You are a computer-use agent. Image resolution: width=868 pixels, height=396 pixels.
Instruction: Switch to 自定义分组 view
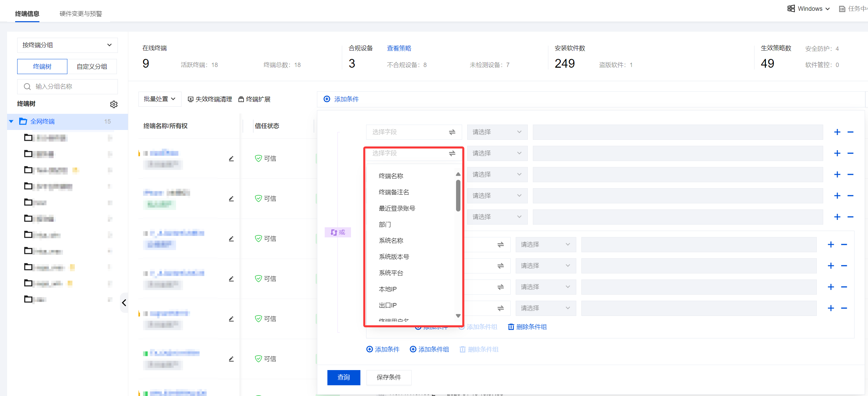(92, 66)
